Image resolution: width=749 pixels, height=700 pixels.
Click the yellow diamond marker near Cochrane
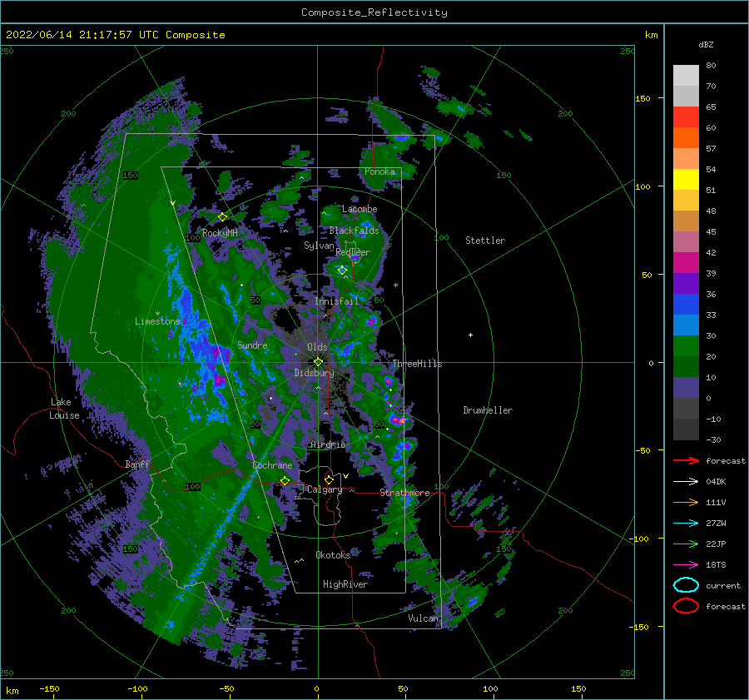point(285,481)
